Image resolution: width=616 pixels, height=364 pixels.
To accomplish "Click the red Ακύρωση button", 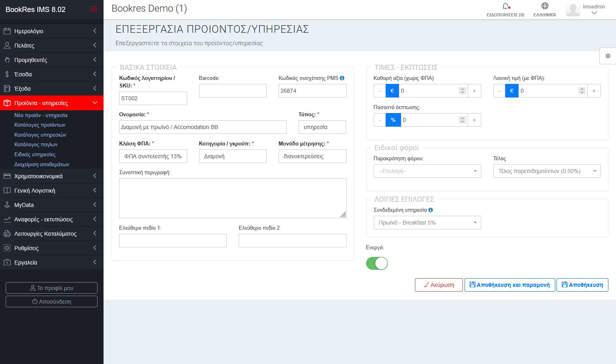I will [439, 285].
